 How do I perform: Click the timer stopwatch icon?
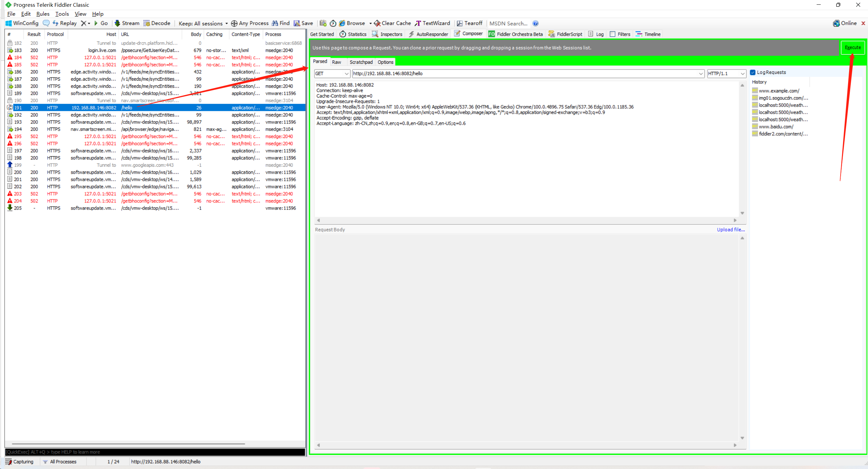point(333,23)
